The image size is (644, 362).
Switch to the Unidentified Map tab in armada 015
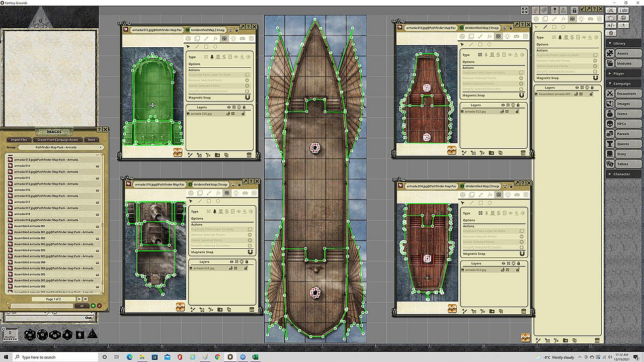point(207,30)
